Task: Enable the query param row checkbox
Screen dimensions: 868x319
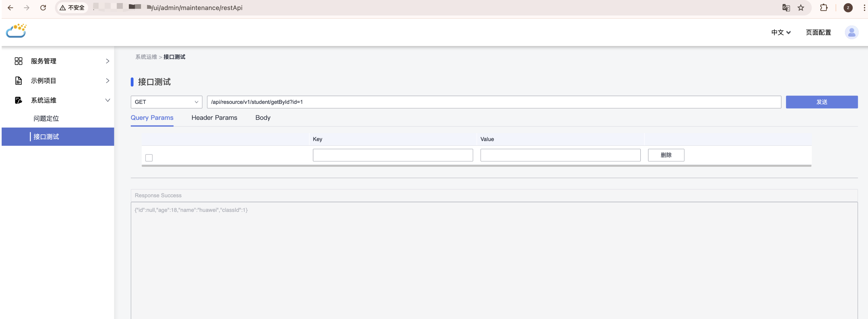Action: click(149, 158)
